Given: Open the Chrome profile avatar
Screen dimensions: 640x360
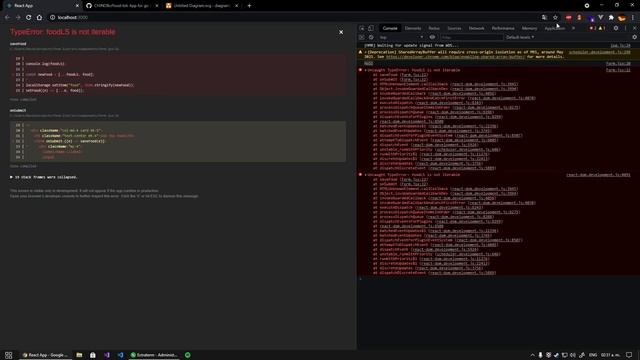Looking at the screenshot, I should (x=622, y=18).
